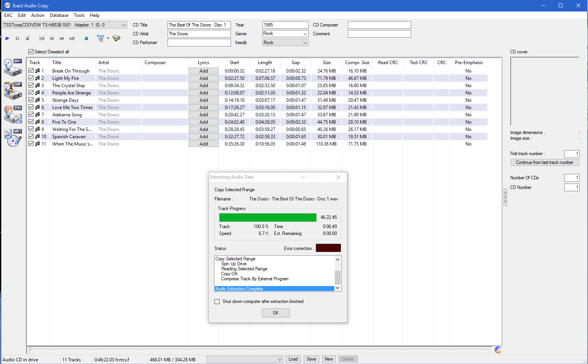Uncheck the Light My Fire track checkbox
The image size is (588, 364).
(x=31, y=78)
